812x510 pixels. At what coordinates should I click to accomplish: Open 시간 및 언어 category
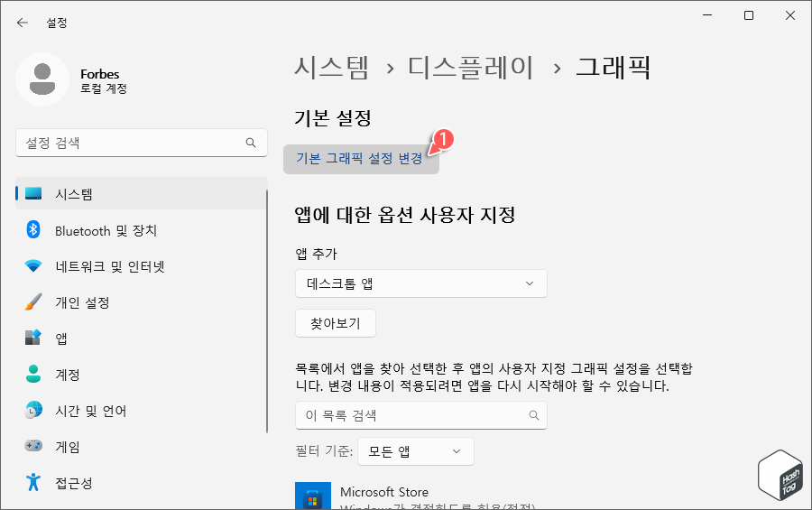coord(142,411)
